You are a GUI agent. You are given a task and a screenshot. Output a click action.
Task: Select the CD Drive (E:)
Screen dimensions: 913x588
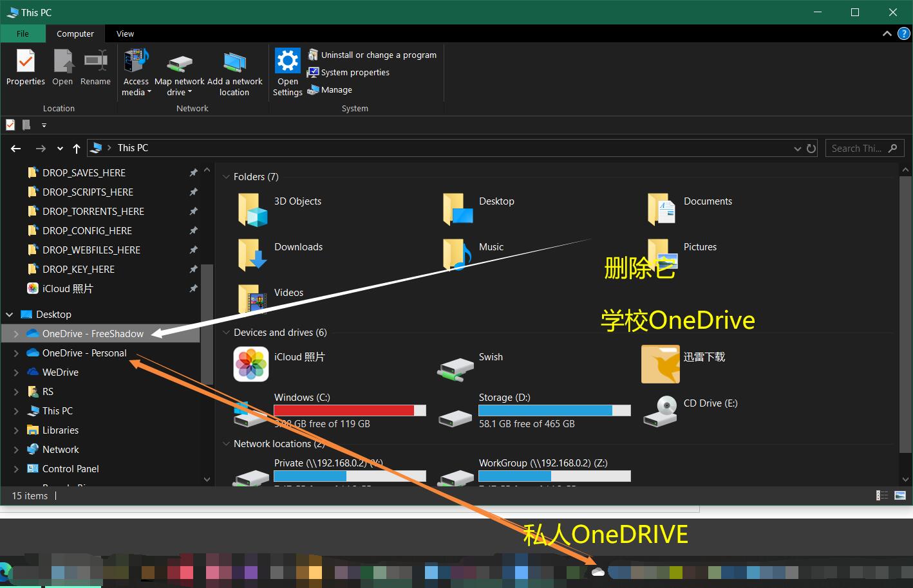click(x=692, y=410)
